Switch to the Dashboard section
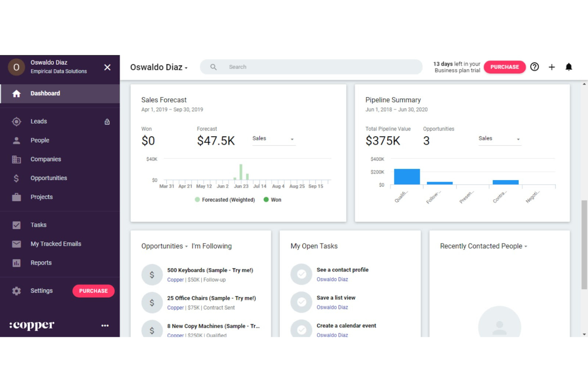Screen dimensions: 588x392 point(45,93)
